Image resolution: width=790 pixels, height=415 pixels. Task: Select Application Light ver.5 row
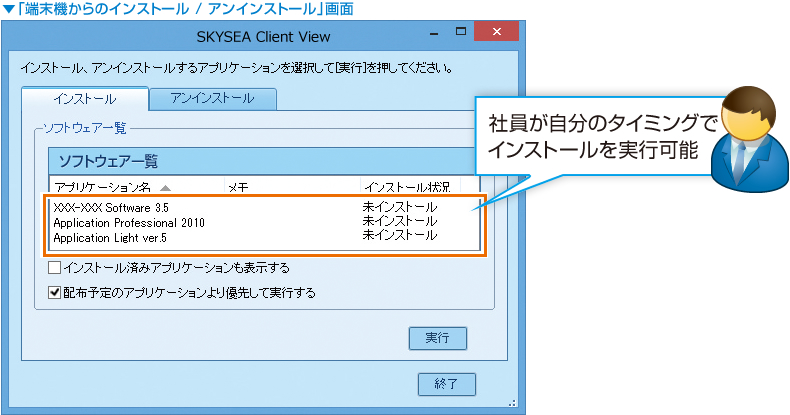point(265,237)
